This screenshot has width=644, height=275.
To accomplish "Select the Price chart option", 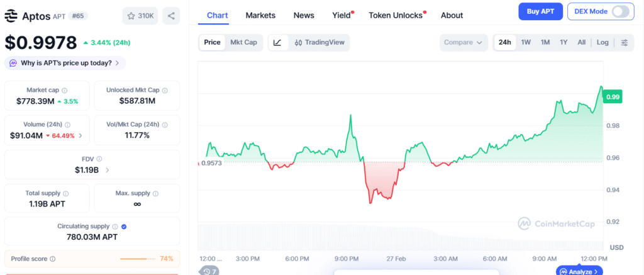I will coord(213,42).
